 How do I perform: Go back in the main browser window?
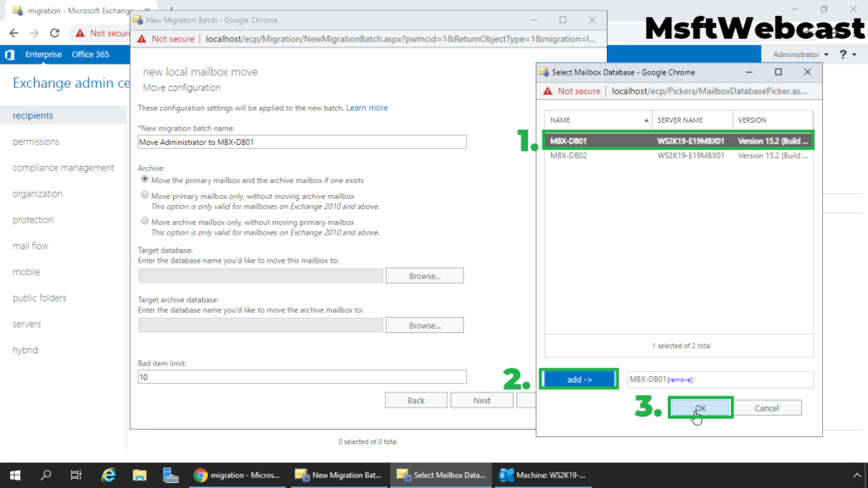14,33
